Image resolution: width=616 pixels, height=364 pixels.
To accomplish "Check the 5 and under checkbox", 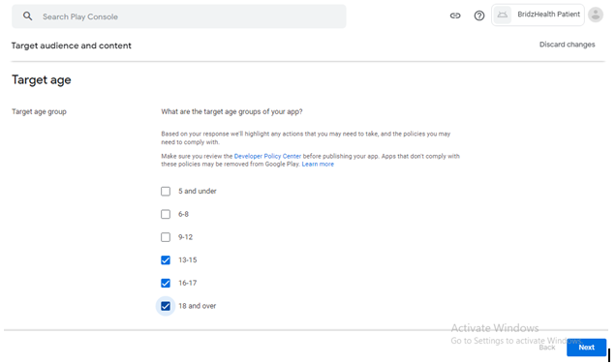I will (x=166, y=192).
